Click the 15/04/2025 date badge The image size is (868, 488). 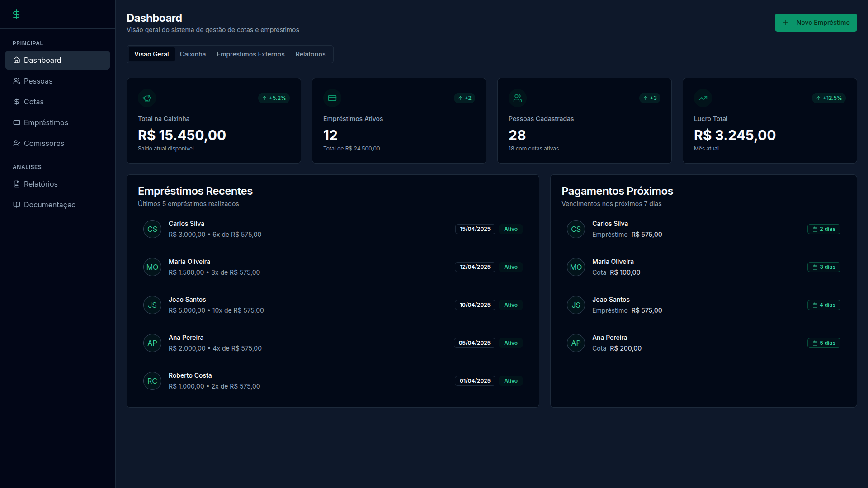pos(475,229)
